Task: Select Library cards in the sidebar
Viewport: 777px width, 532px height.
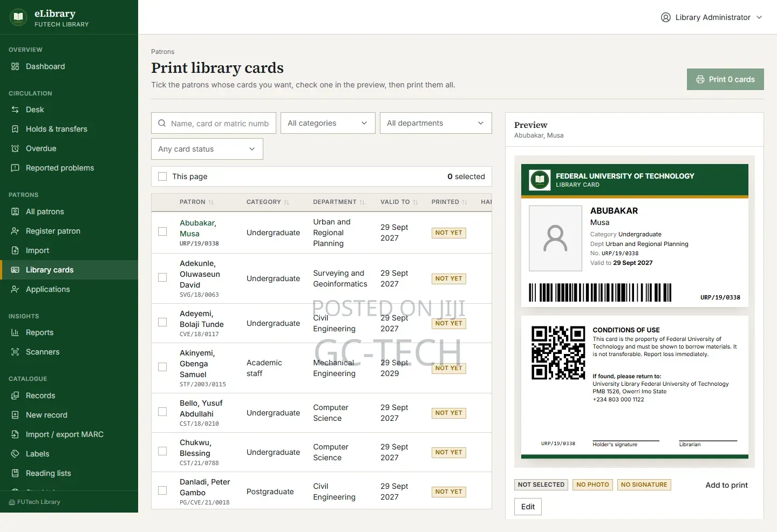Action: (x=69, y=270)
